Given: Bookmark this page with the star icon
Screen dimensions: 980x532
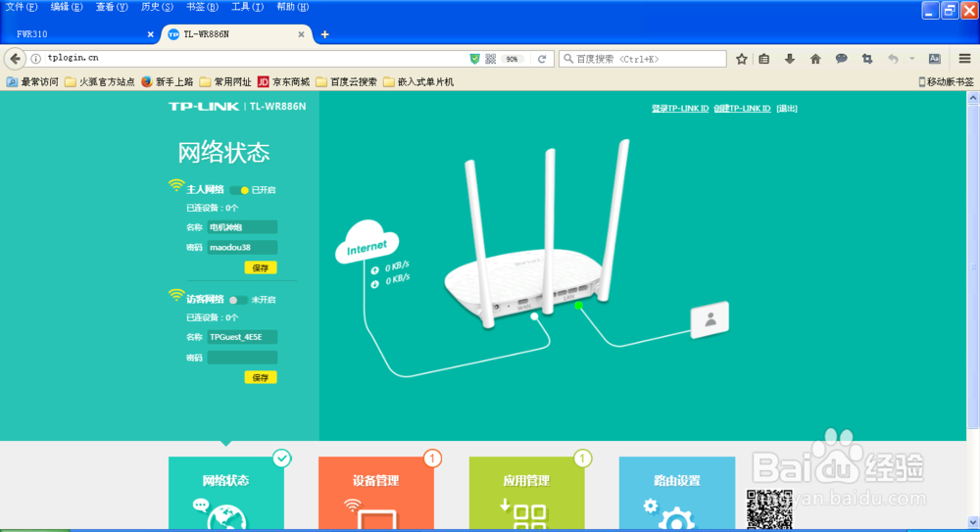Looking at the screenshot, I should pyautogui.click(x=741, y=59).
